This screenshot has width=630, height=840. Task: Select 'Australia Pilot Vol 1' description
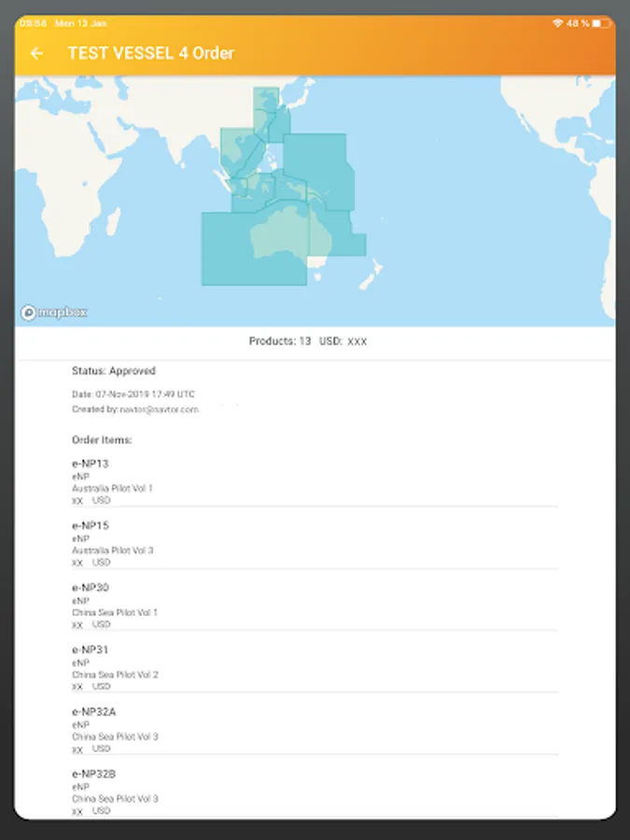[113, 488]
